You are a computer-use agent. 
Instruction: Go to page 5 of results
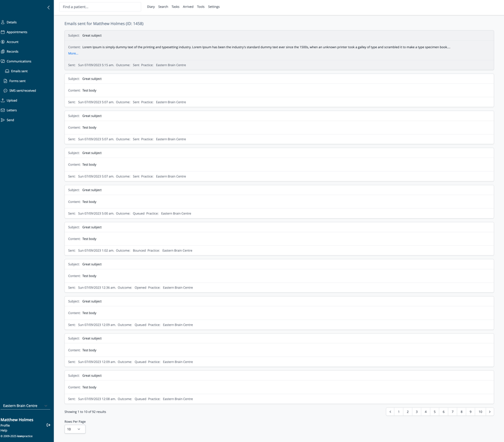(x=434, y=412)
